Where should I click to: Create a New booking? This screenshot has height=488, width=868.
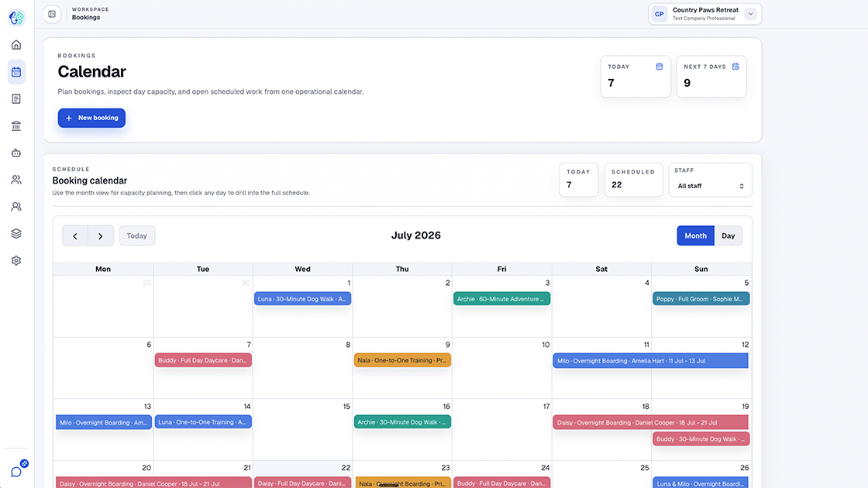(92, 118)
